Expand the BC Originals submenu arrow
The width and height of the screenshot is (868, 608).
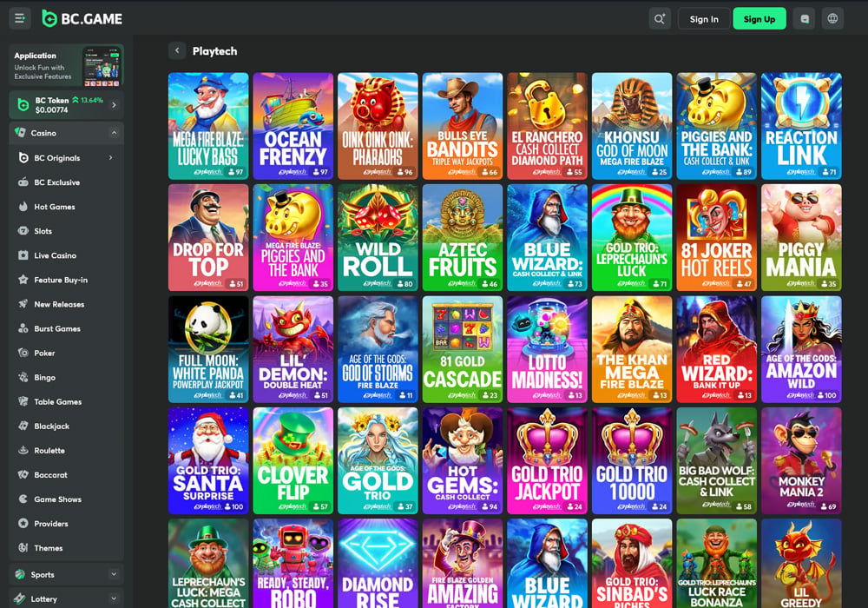pos(111,158)
